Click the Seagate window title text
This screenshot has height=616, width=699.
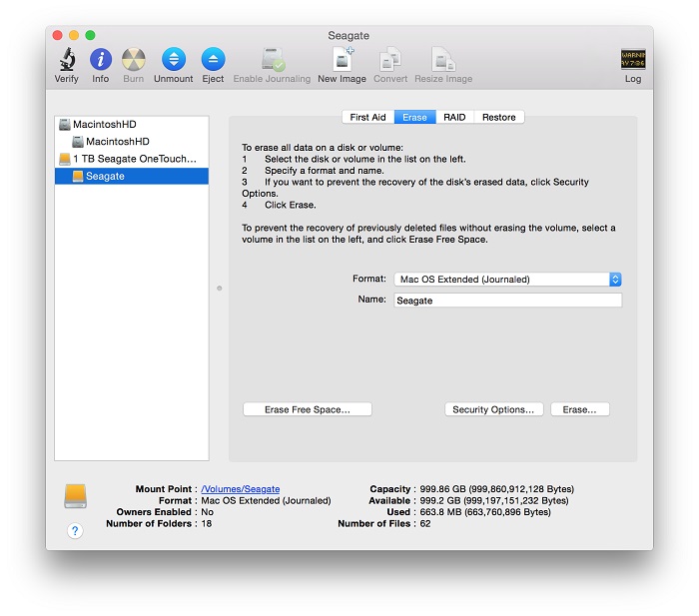point(349,35)
